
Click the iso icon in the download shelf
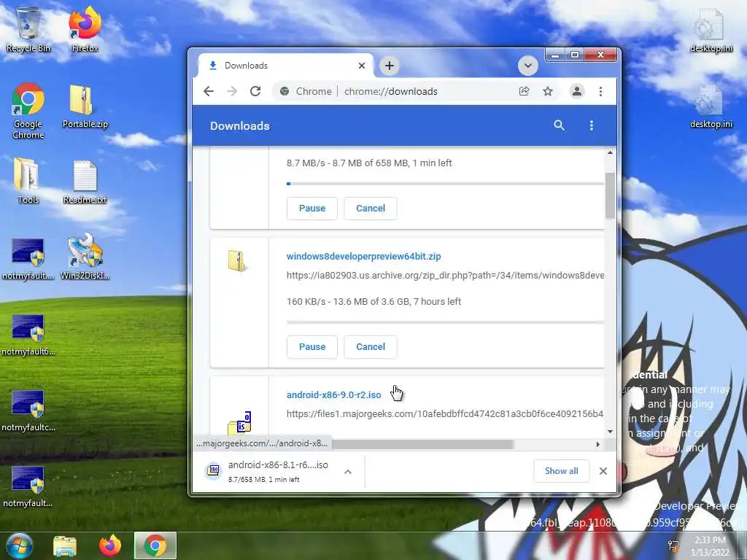[x=214, y=470]
